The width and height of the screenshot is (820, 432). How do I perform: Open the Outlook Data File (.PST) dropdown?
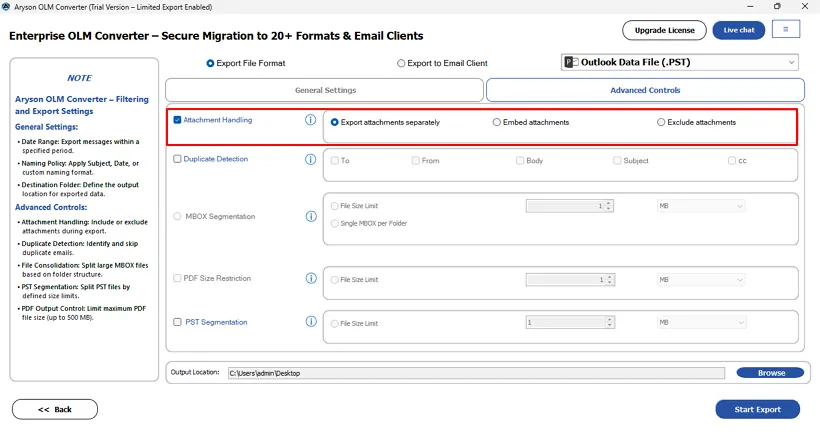[x=679, y=62]
